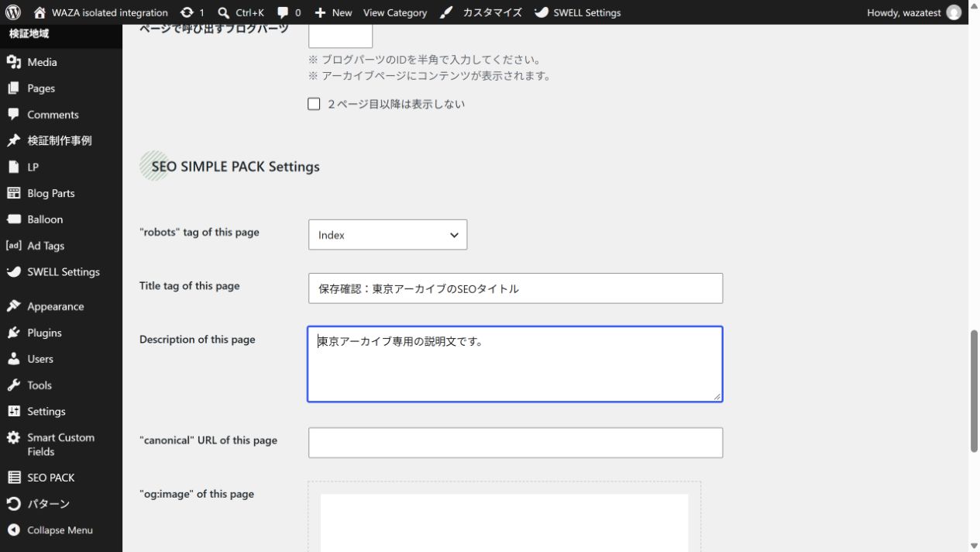Click the WordPress logo icon
The width and height of the screenshot is (980, 552).
pos(13,12)
